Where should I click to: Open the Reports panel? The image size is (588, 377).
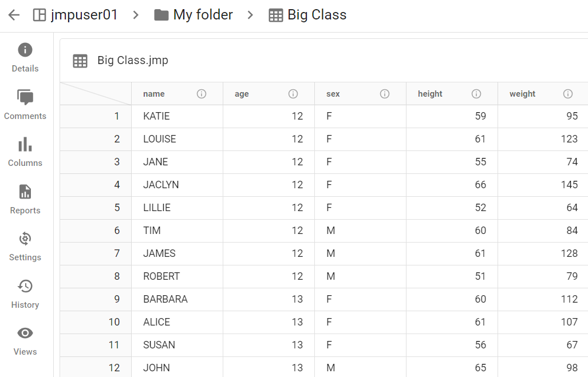pos(25,199)
